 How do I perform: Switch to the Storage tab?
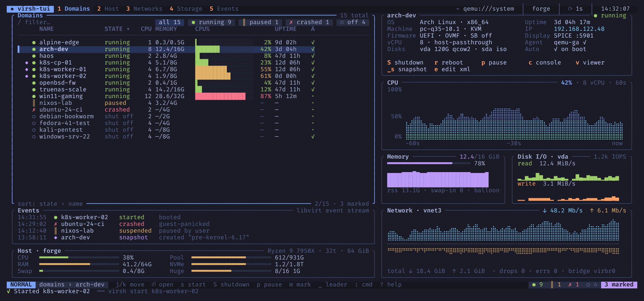pos(186,9)
